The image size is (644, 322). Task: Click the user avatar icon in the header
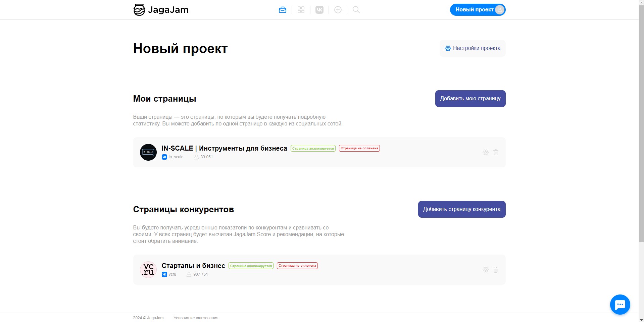pos(499,10)
